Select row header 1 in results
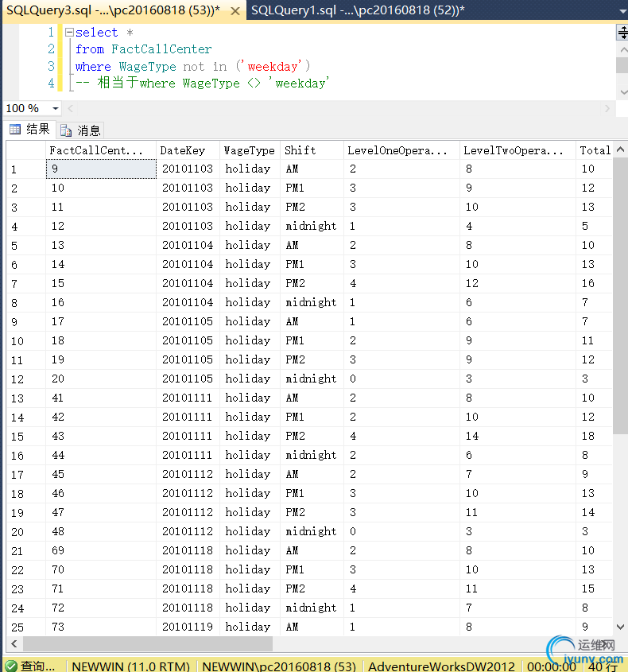Viewport: 628px width, 672px height. coord(26,169)
